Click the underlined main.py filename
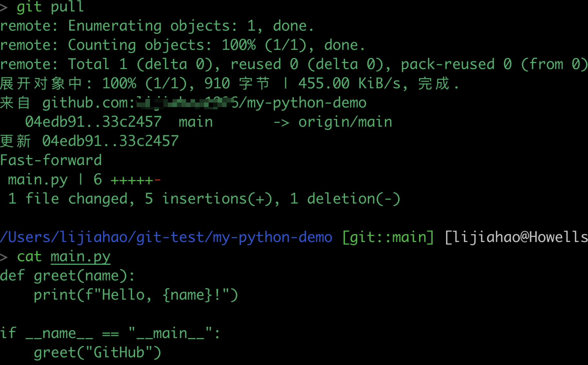588x365 pixels. [80, 257]
